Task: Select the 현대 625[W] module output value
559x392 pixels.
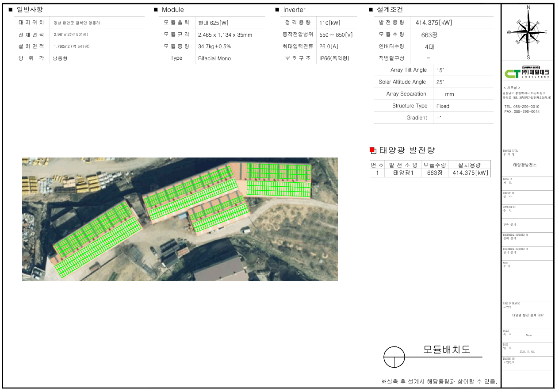Action: click(x=213, y=23)
